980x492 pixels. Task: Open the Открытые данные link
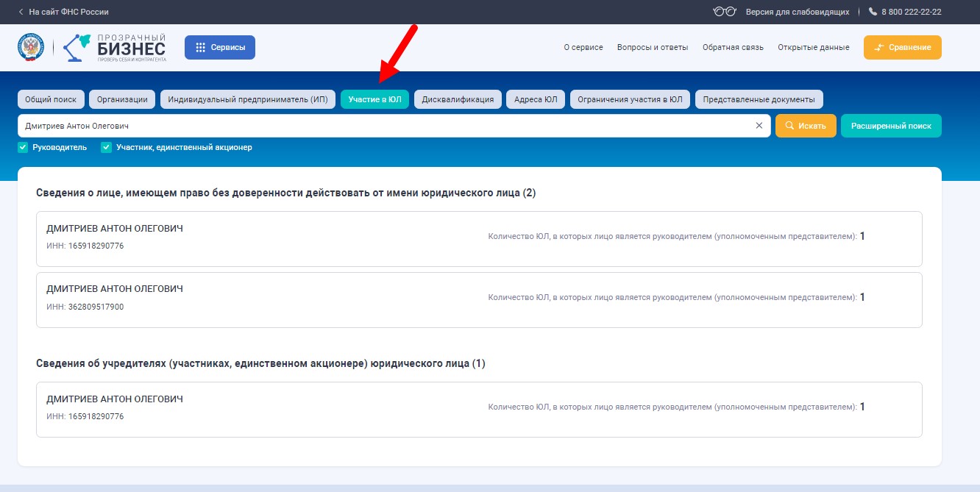pos(813,46)
